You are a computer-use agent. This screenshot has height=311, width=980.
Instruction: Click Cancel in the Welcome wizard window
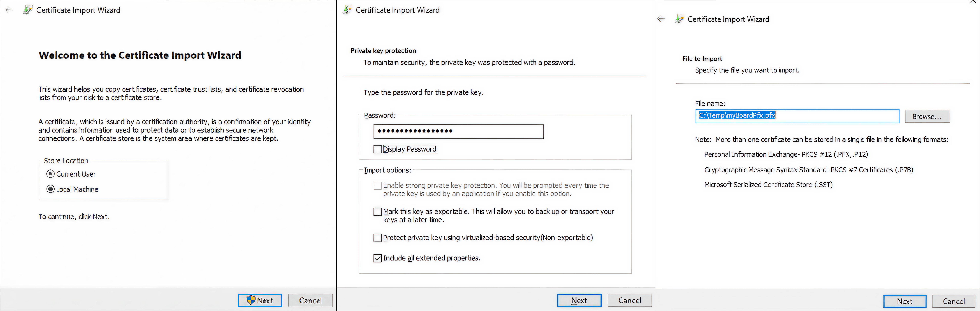click(x=310, y=300)
